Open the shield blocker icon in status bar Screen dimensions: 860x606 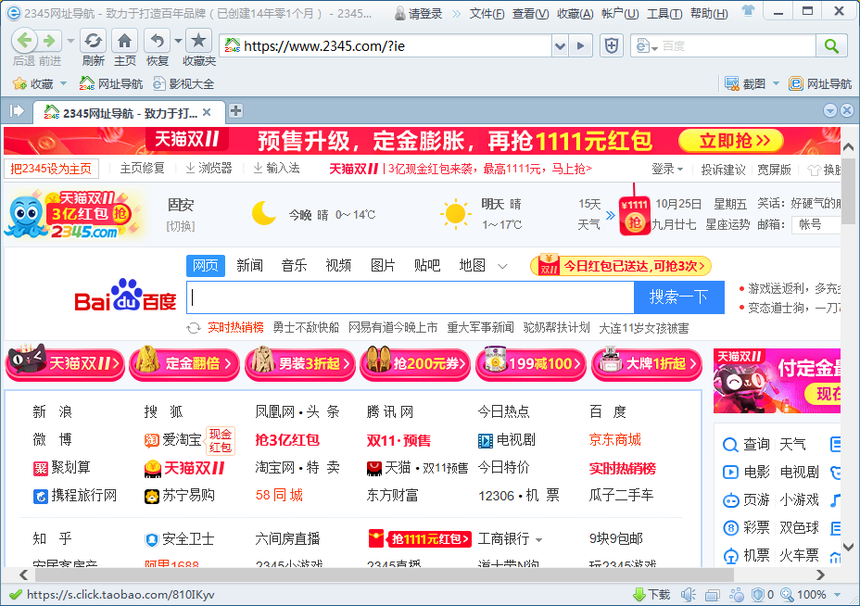758,594
